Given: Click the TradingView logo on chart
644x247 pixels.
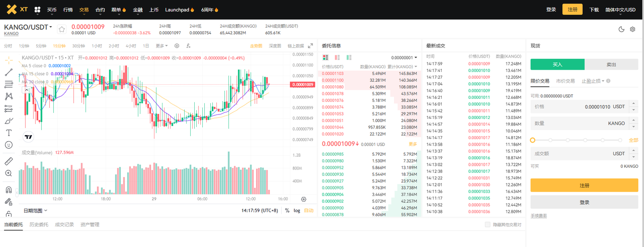Looking at the screenshot, I should [28, 137].
